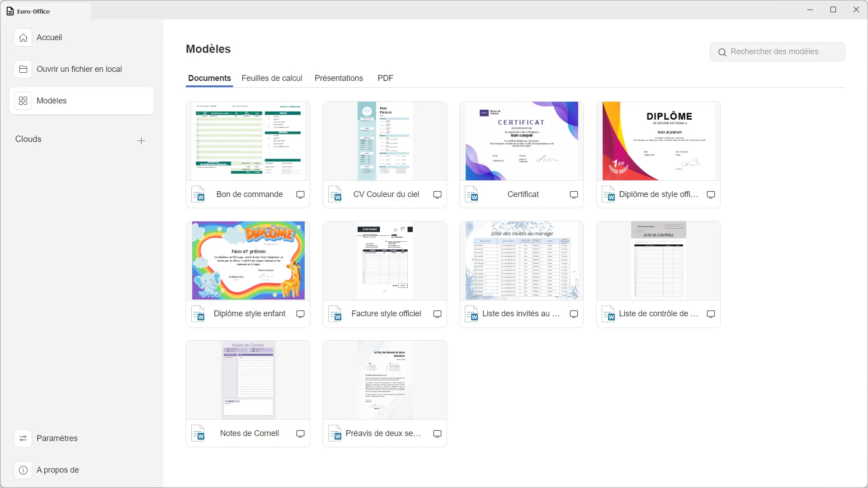Click the A propos de info icon
This screenshot has height=488, width=868.
tap(23, 470)
